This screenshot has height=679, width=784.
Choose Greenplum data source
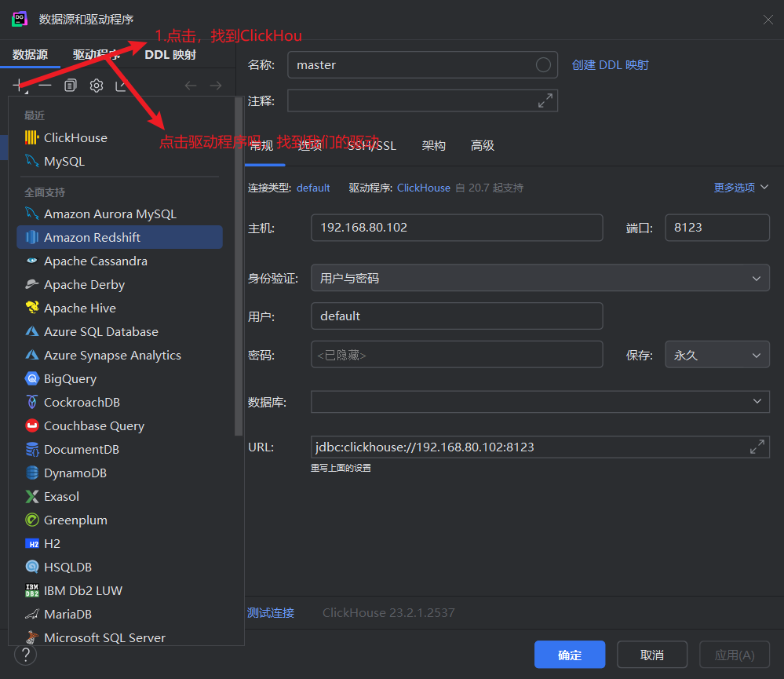[x=119, y=520]
